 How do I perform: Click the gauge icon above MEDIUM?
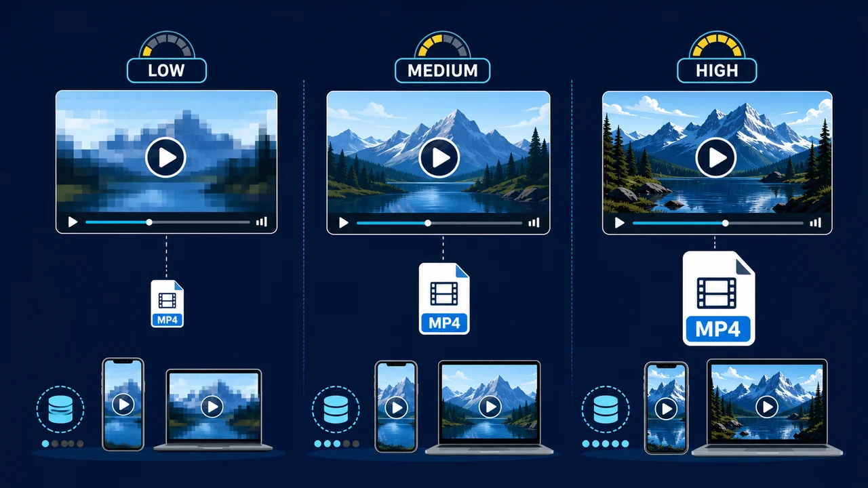442,45
